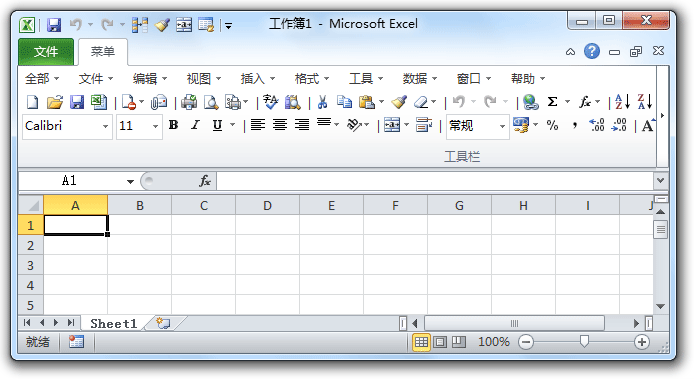Select the Sheet1 worksheet tab
Viewport: 694px width, 379px height.
click(x=113, y=324)
